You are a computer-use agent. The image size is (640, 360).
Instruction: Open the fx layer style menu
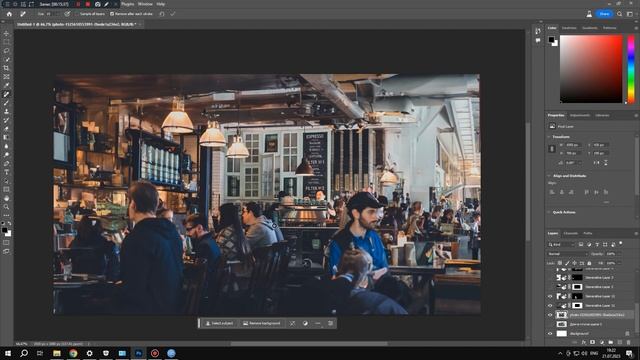(584, 342)
